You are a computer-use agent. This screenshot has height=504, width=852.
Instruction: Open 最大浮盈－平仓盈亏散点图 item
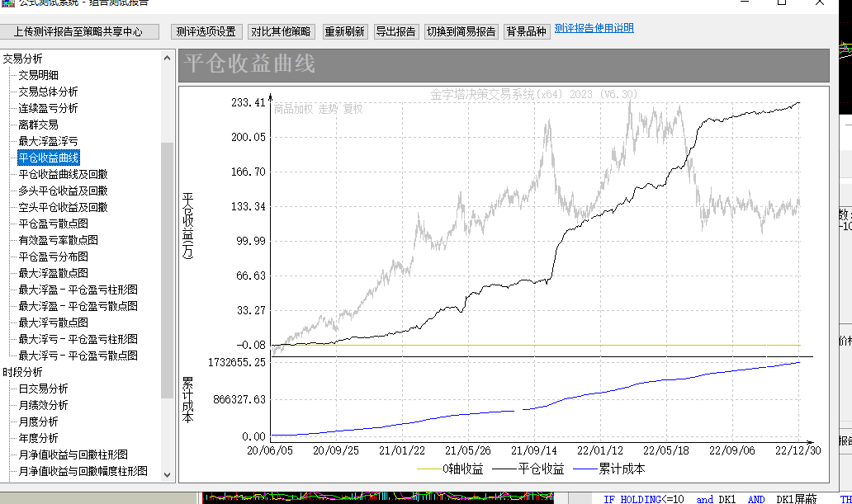tap(78, 306)
